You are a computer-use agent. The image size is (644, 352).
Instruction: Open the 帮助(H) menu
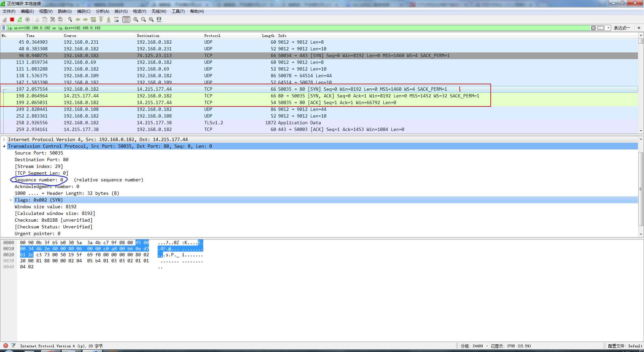point(197,11)
